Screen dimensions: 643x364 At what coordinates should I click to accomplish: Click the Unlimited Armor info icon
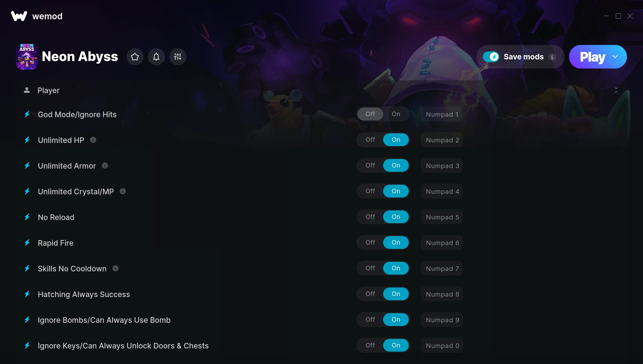[105, 165]
